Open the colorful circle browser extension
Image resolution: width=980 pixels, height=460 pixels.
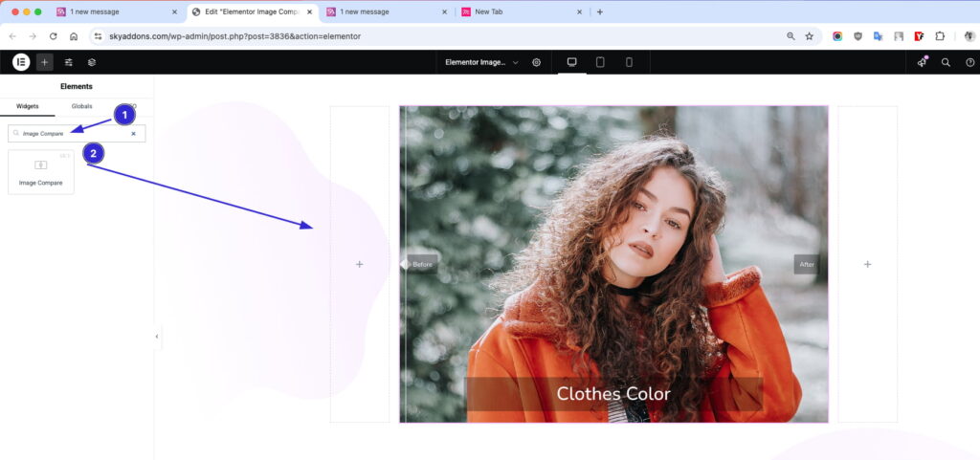[x=837, y=37]
